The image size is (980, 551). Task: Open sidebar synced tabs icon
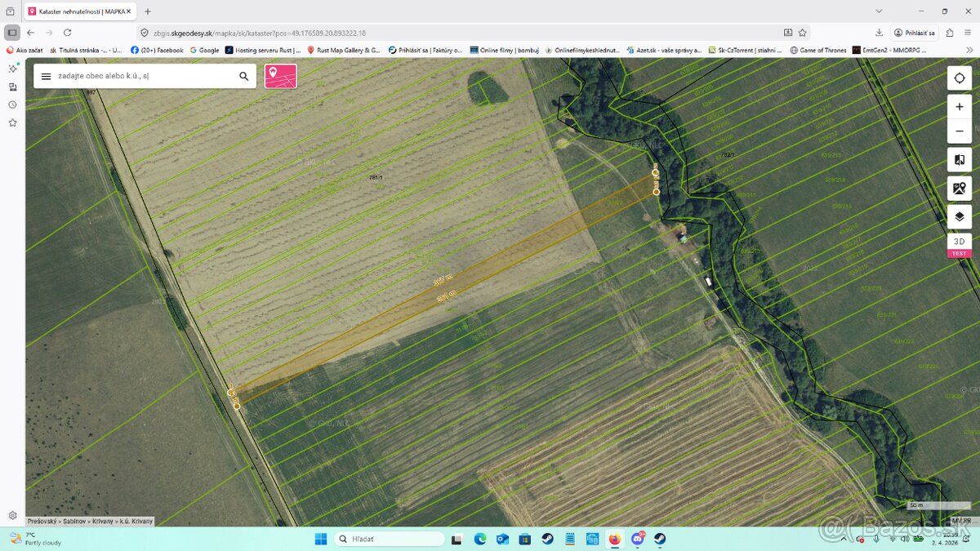pyautogui.click(x=12, y=87)
